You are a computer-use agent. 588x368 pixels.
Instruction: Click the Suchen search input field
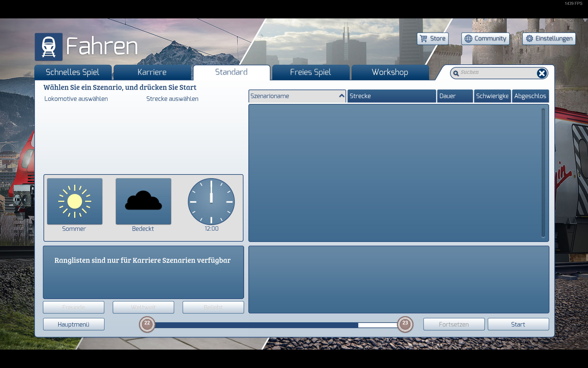tap(496, 73)
